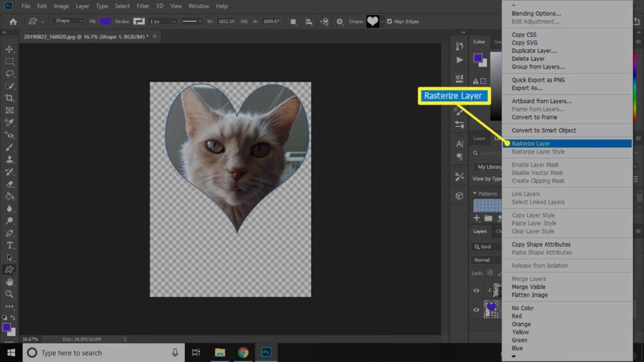
Task: Hide the heart shape layer
Action: 476,310
